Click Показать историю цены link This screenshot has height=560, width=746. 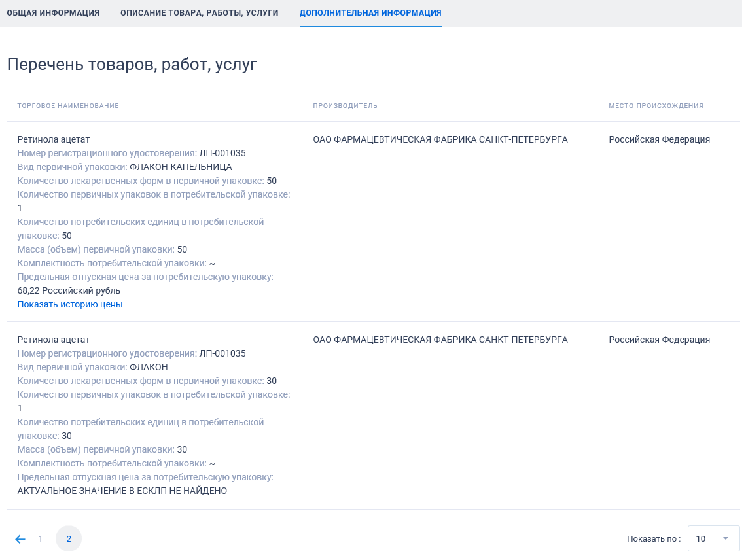click(70, 304)
